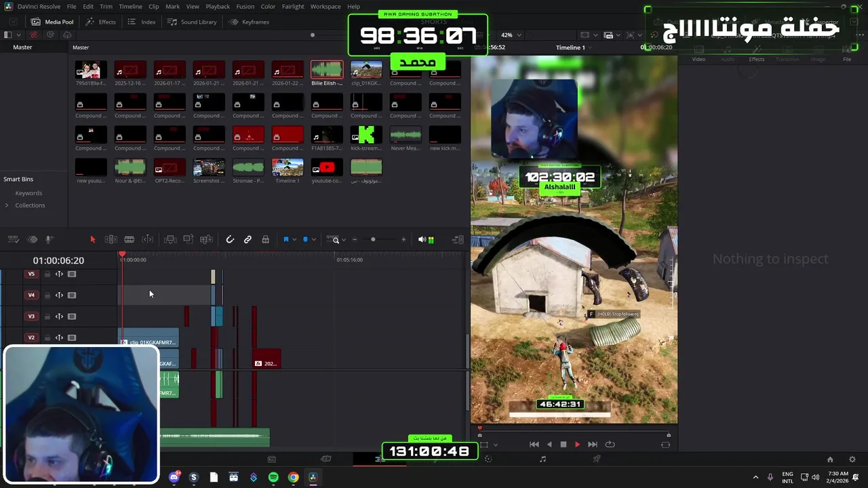Toggle Position Lock padlock in toolbar

click(265, 239)
